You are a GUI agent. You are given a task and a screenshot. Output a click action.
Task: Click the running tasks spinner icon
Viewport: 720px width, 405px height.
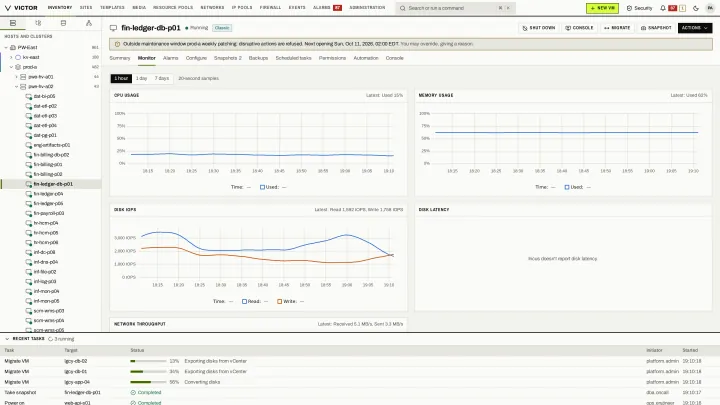coord(51,339)
